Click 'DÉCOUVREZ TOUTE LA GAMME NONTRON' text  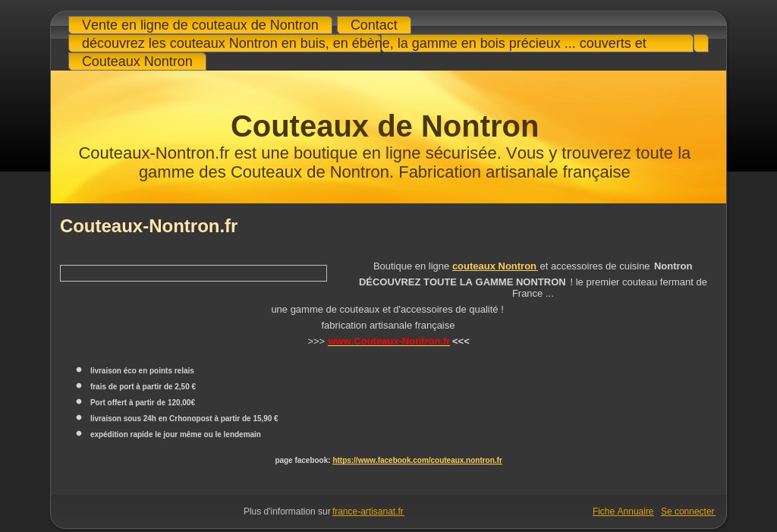pyautogui.click(x=462, y=282)
